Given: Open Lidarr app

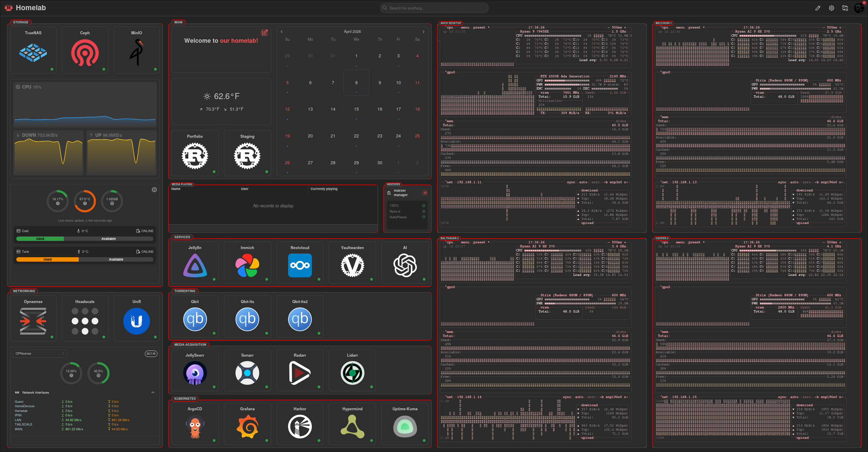Looking at the screenshot, I should (352, 370).
